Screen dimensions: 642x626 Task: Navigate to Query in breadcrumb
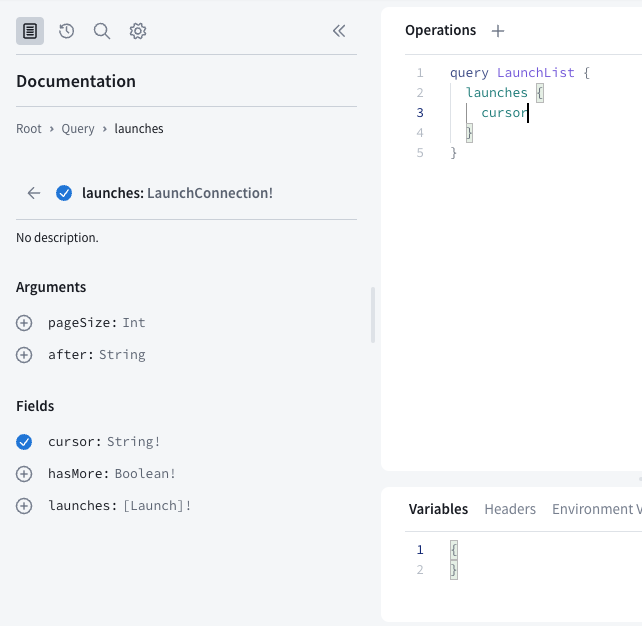tap(78, 129)
